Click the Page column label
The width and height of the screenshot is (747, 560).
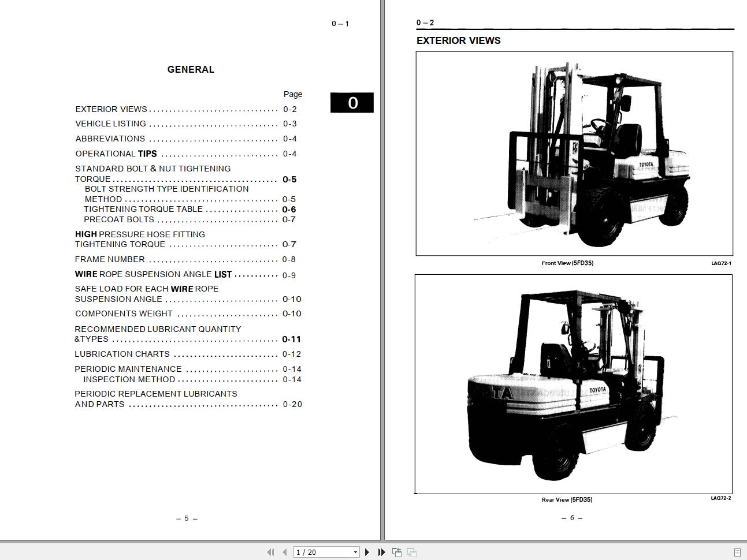pos(293,94)
